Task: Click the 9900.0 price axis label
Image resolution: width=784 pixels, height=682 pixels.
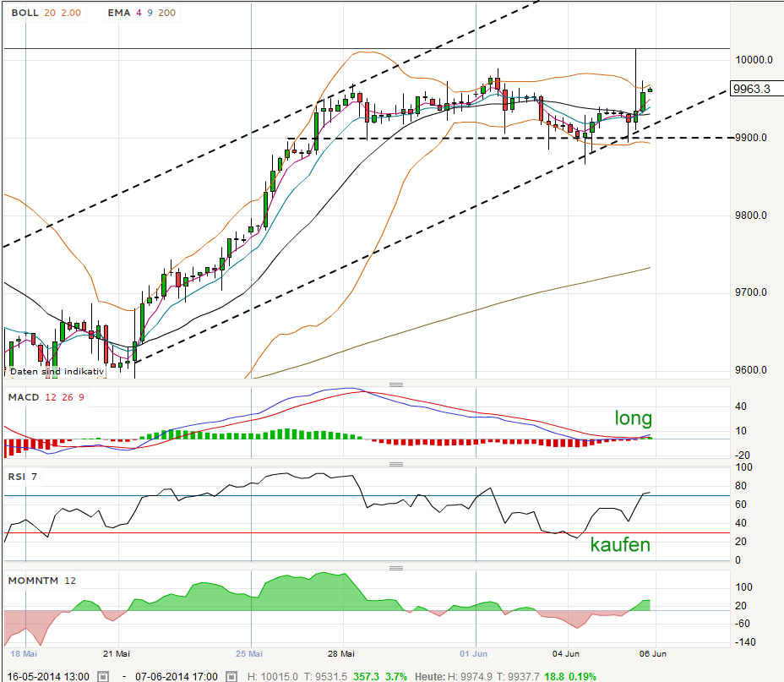Action: click(751, 138)
